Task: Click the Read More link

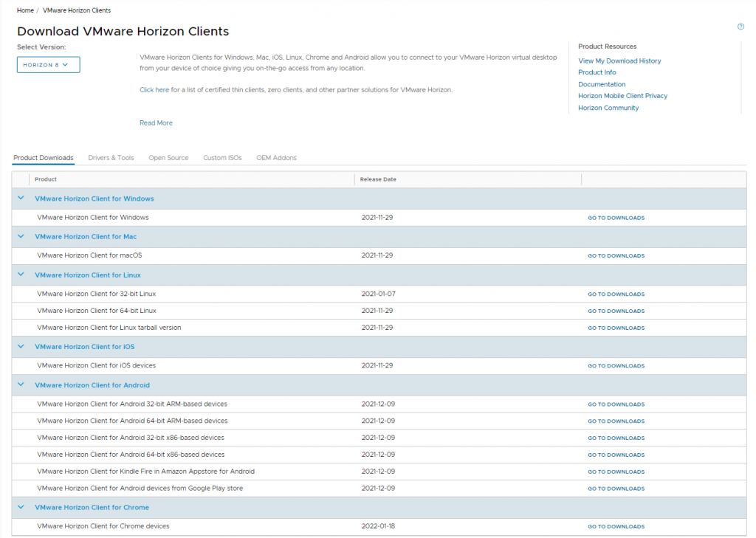Action: tap(156, 123)
